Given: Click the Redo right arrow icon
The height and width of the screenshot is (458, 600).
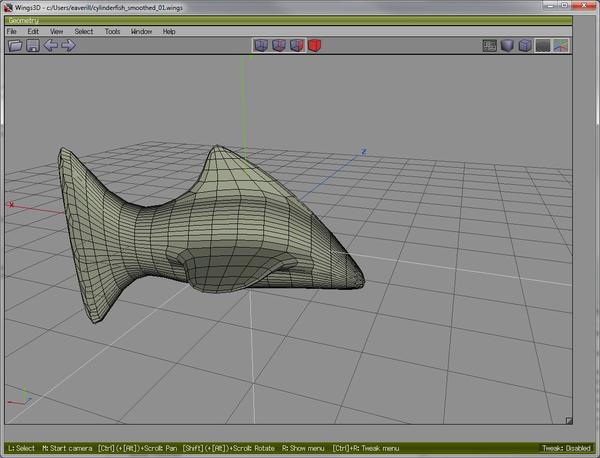Looking at the screenshot, I should [68, 46].
